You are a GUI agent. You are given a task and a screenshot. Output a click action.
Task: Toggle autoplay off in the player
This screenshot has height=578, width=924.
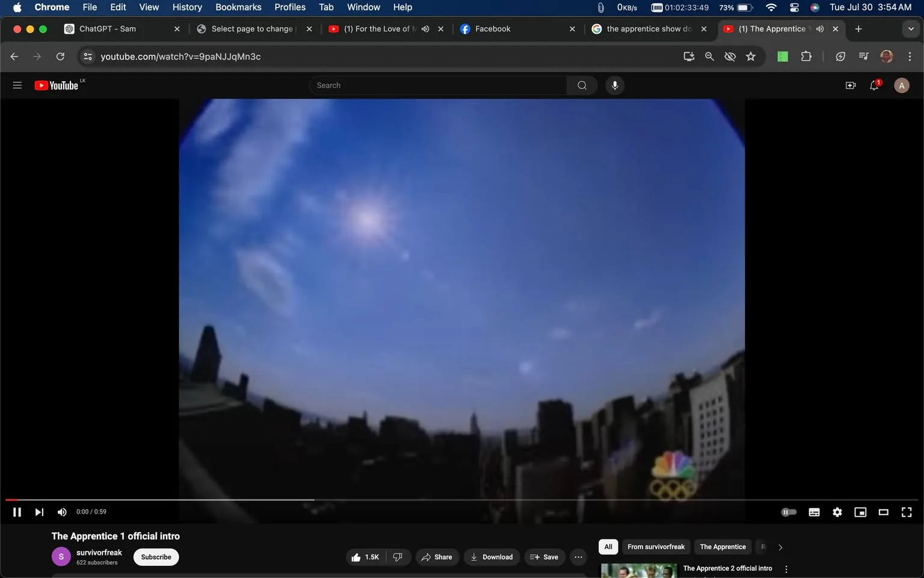pyautogui.click(x=789, y=512)
